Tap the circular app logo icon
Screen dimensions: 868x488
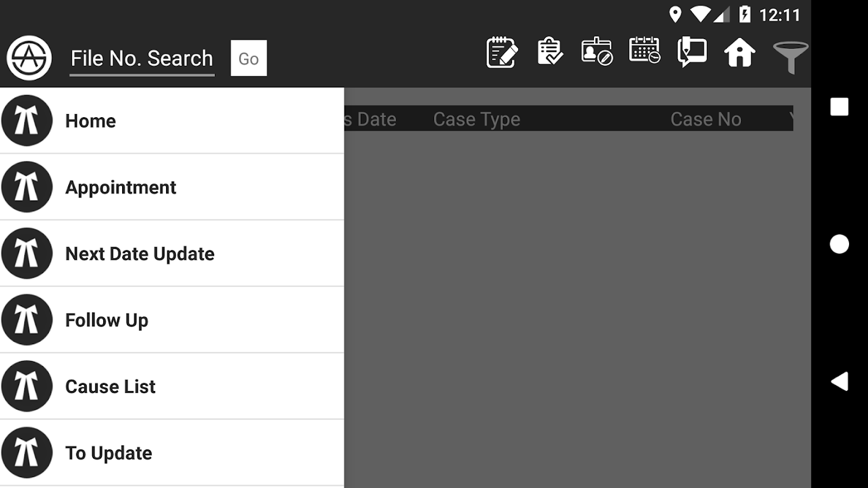pos(29,58)
